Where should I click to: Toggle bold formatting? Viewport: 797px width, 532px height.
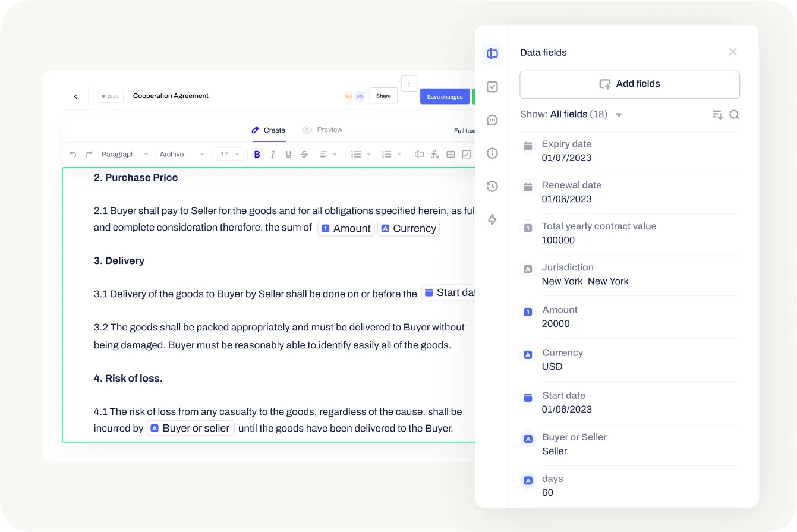257,154
